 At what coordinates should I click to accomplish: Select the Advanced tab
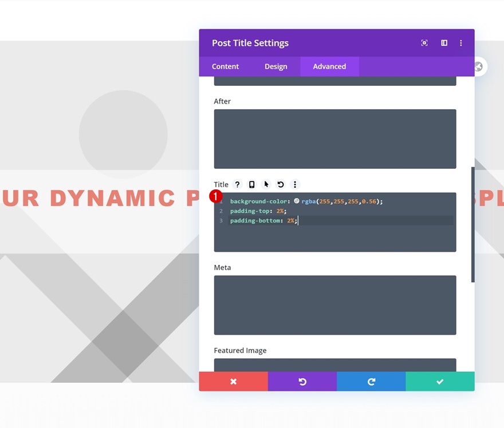[329, 66]
